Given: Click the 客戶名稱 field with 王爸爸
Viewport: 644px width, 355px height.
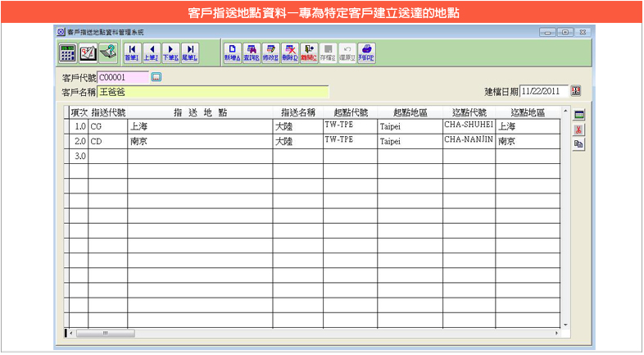Looking at the screenshot, I should [x=212, y=92].
